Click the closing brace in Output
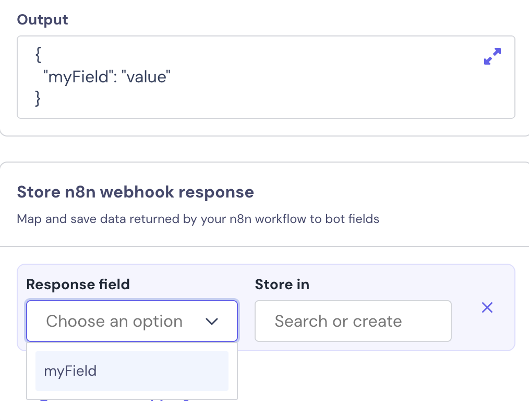529x420 pixels. pyautogui.click(x=38, y=98)
